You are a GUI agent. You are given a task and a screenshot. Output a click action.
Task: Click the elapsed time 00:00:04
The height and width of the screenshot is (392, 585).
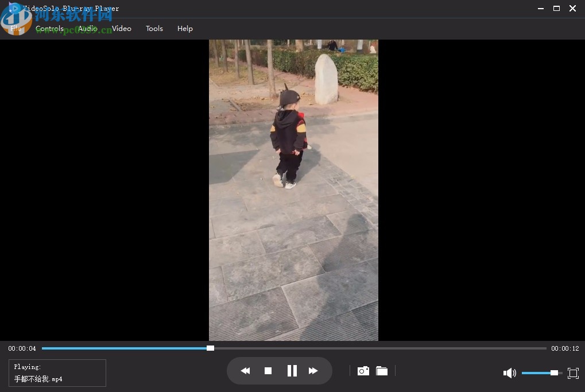point(22,348)
